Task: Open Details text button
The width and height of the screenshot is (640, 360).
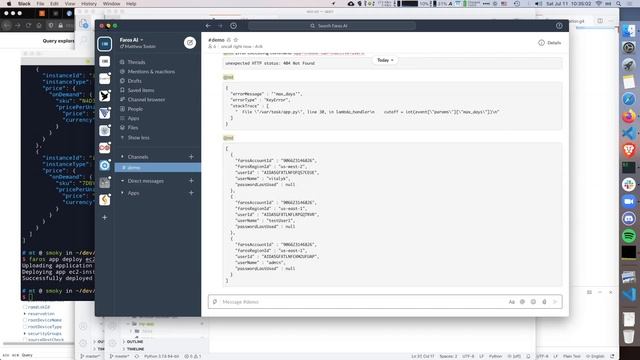Action: [x=554, y=42]
